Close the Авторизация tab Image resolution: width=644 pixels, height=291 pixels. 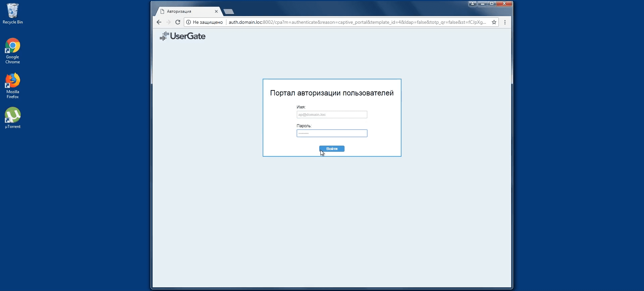[216, 11]
